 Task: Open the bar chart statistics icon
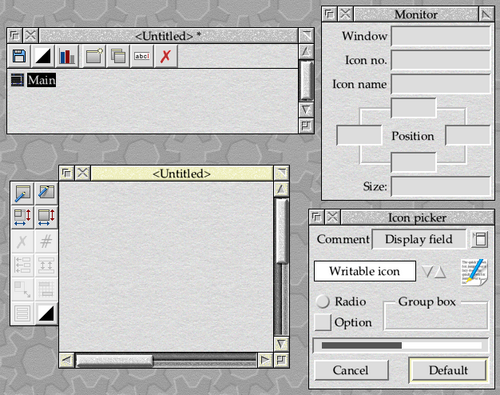pyautogui.click(x=67, y=56)
